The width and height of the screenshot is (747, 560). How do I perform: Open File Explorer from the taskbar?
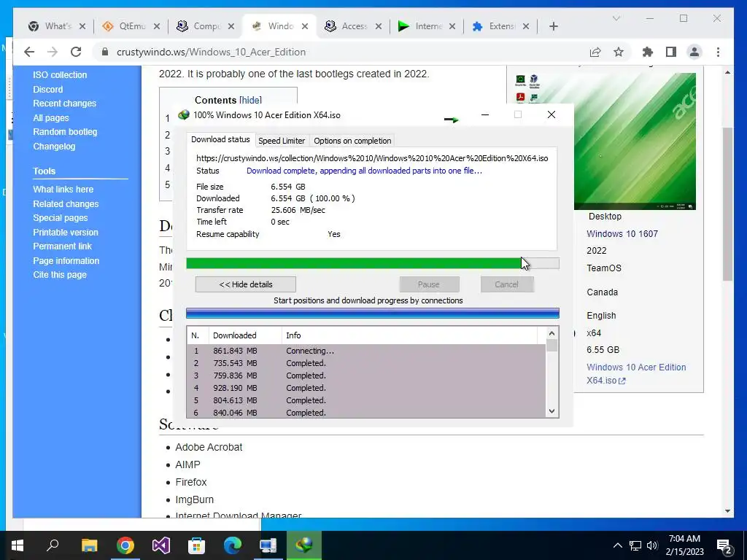(x=89, y=545)
